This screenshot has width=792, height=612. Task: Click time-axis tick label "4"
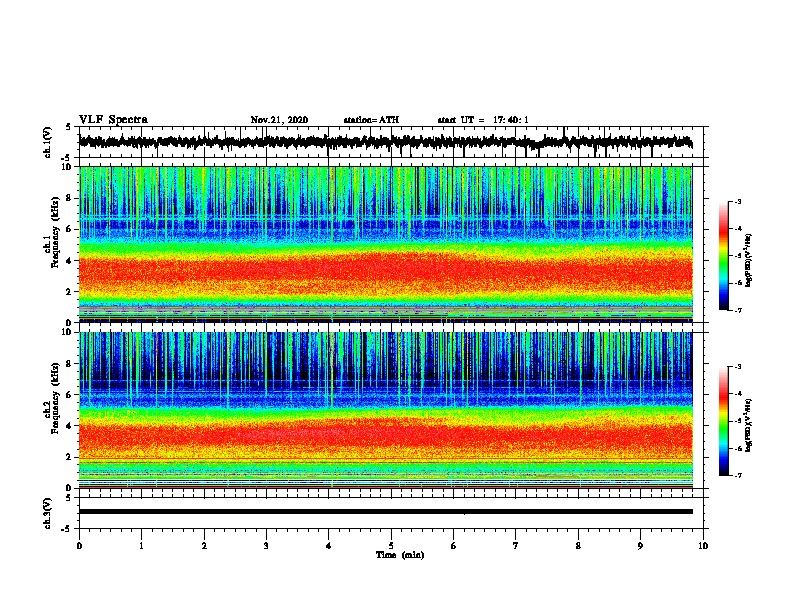click(329, 545)
